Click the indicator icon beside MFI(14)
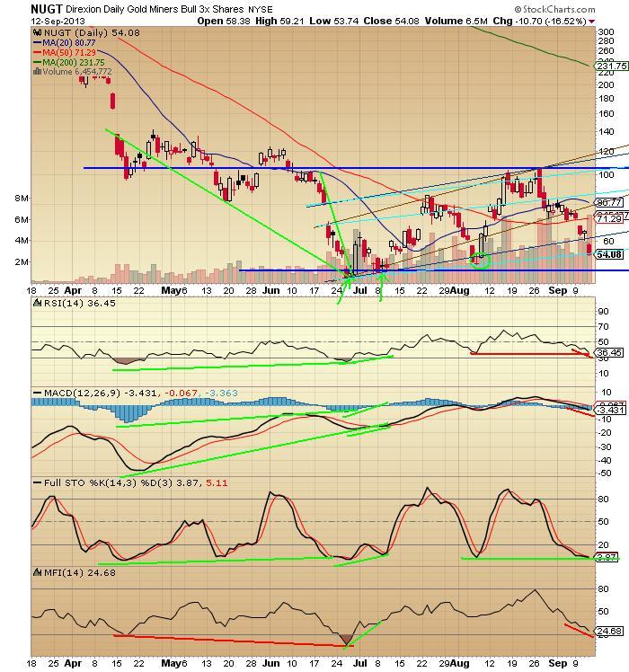 tap(38, 572)
